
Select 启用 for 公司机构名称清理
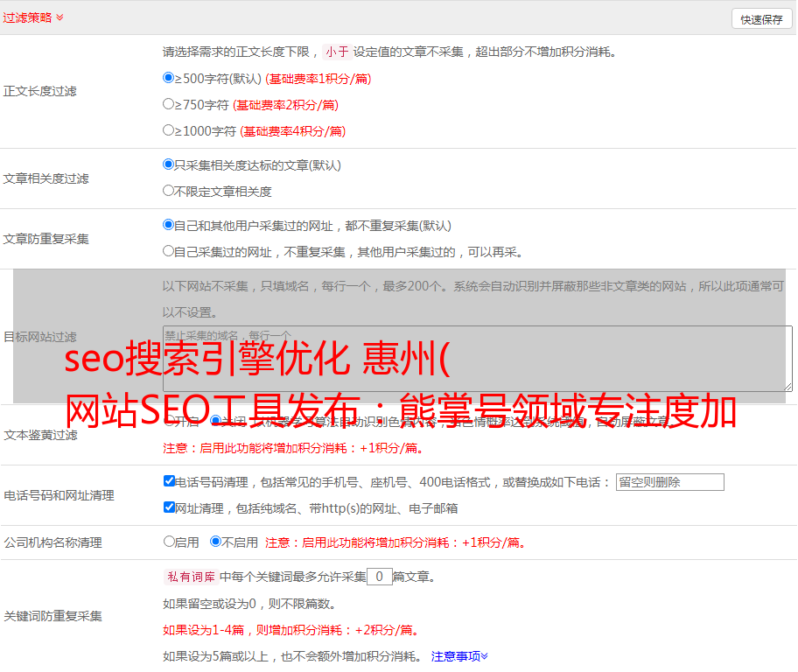[169, 542]
